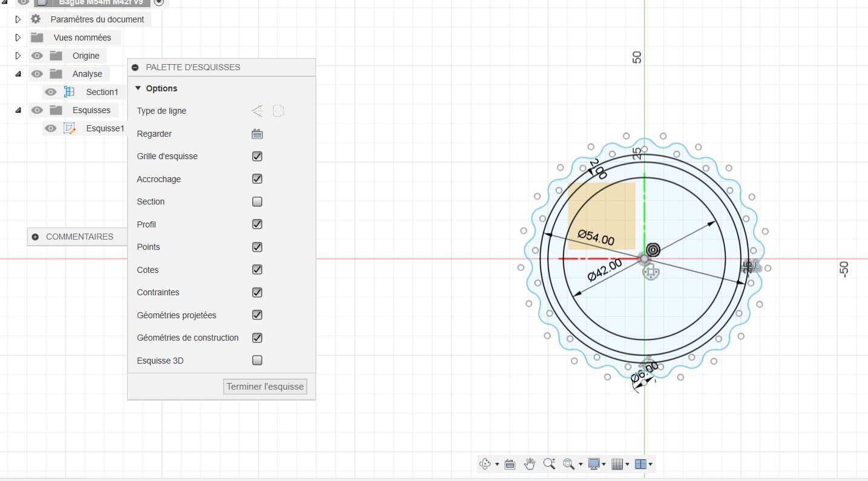This screenshot has width=868, height=481.
Task: Click the Ø42.00 diameter dimension
Action: tap(605, 270)
